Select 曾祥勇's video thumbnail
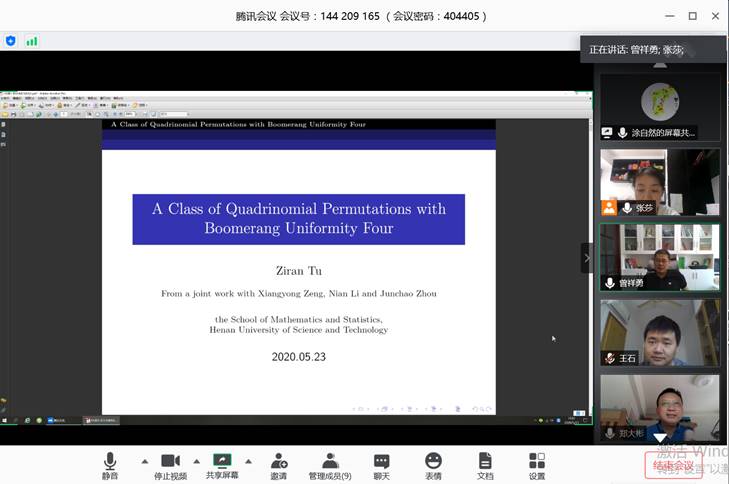This screenshot has height=484, width=729. tap(660, 257)
